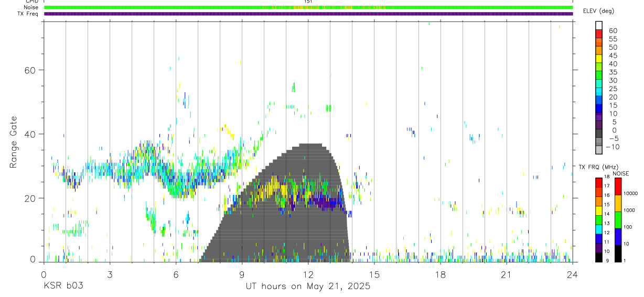Click the TX FRQ legend value "13"
This screenshot has height=297, width=644.
point(606,224)
